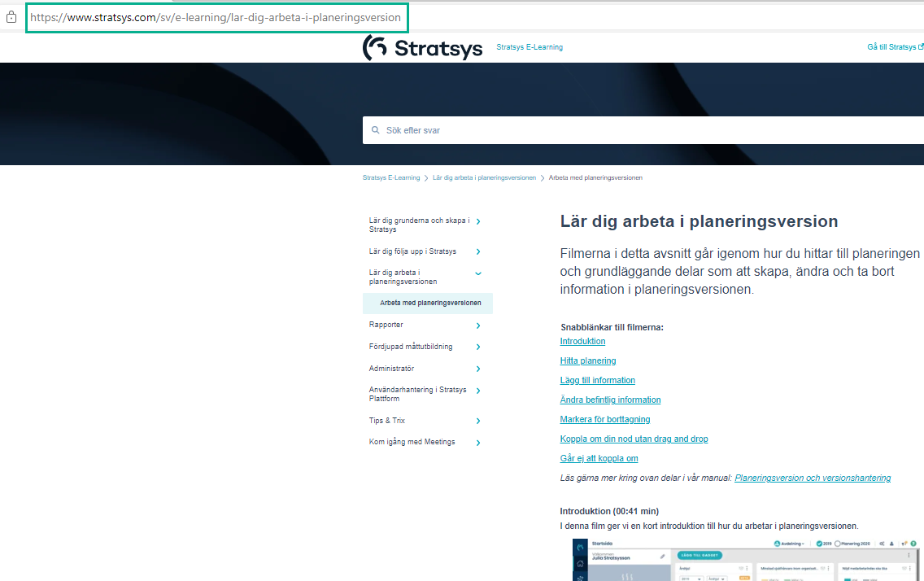Collapse 'Lär dig arbeta i planeringsversionen' section

tap(477, 273)
